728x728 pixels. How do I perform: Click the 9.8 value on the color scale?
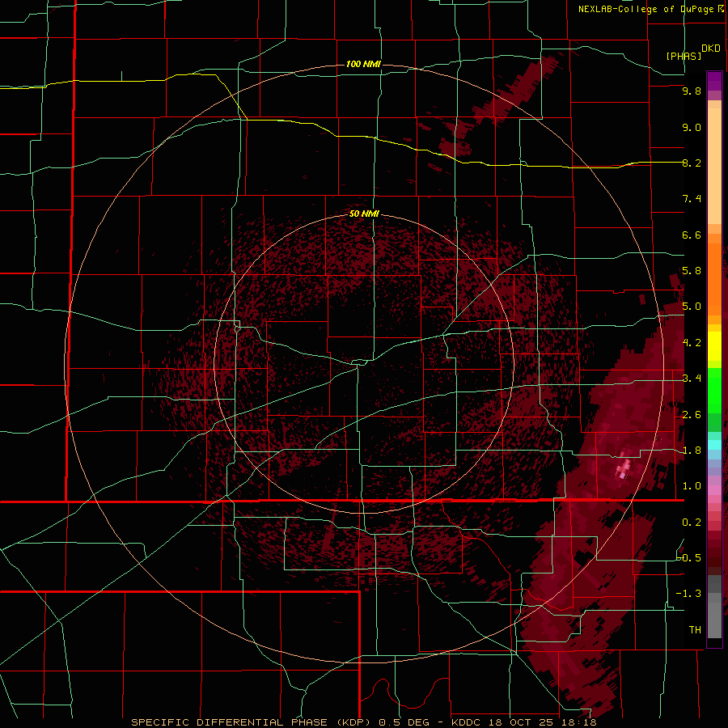(692, 91)
